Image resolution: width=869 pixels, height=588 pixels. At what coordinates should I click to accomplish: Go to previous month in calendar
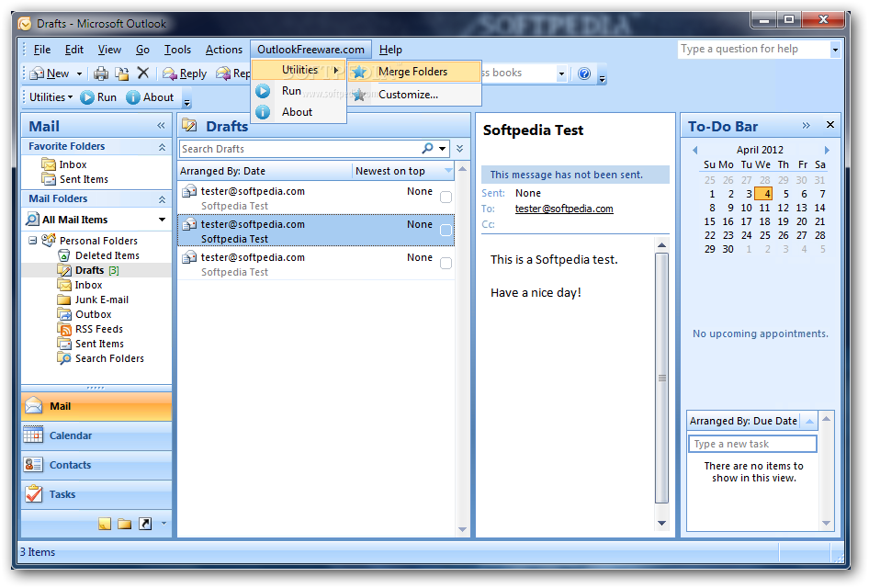695,150
